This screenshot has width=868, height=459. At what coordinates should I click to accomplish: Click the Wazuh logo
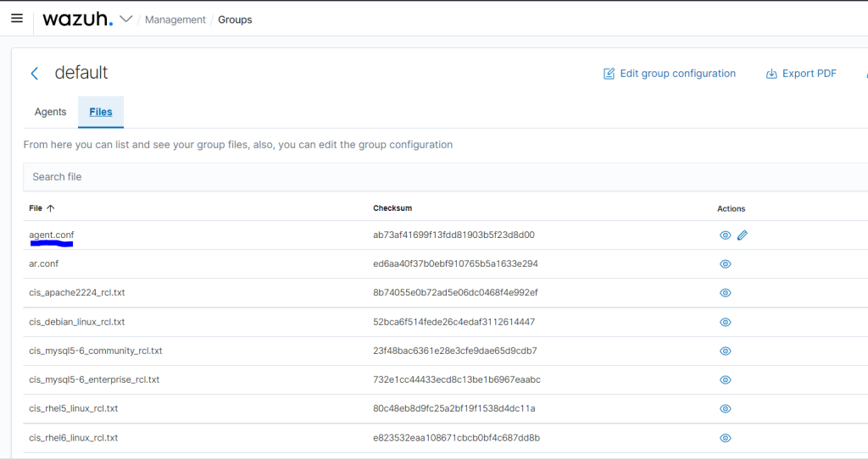click(77, 19)
